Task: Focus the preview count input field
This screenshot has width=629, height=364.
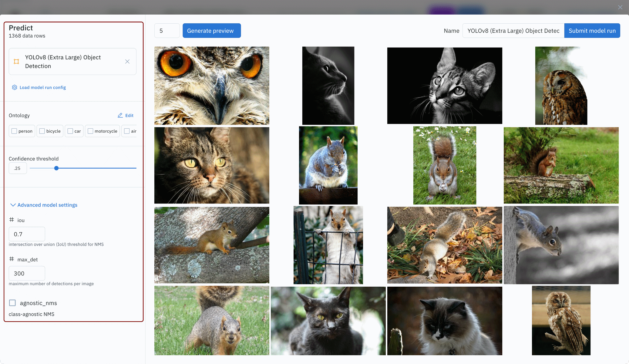Action: point(167,31)
